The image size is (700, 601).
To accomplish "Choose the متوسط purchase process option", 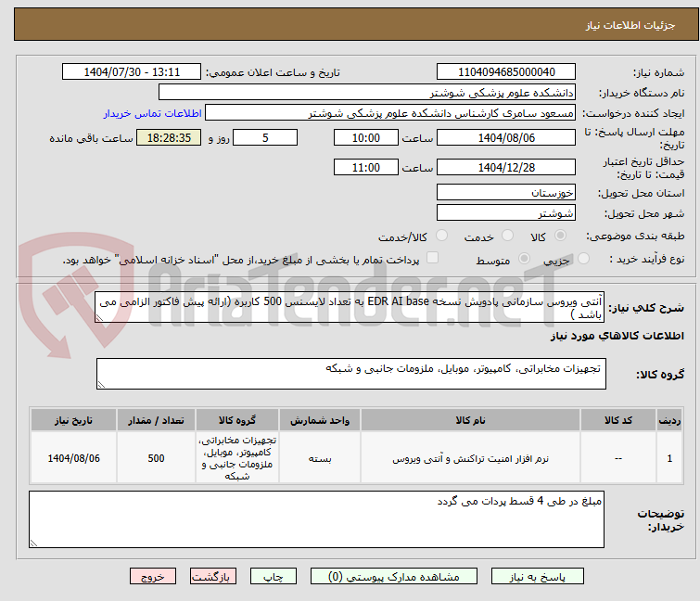I will pyautogui.click(x=524, y=259).
